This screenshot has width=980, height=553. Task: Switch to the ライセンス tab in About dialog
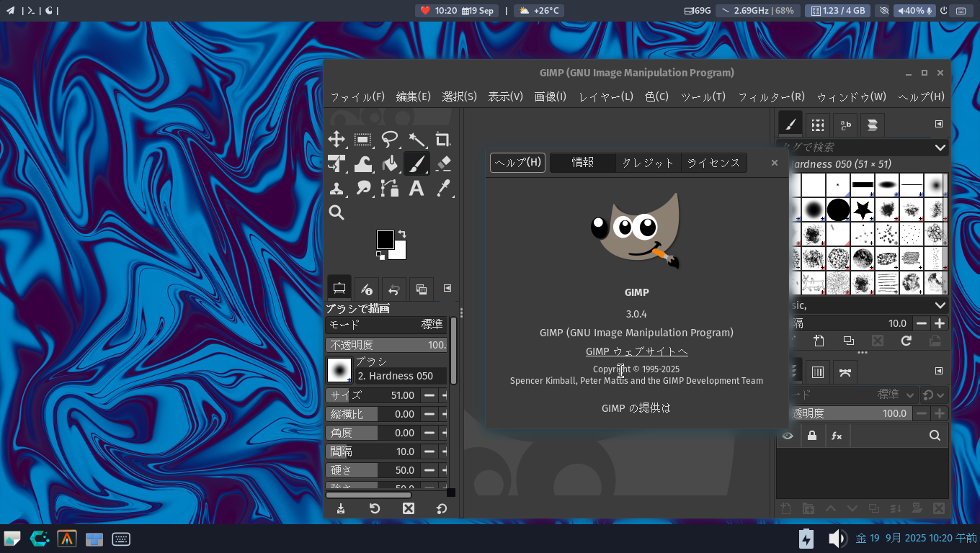click(x=713, y=163)
